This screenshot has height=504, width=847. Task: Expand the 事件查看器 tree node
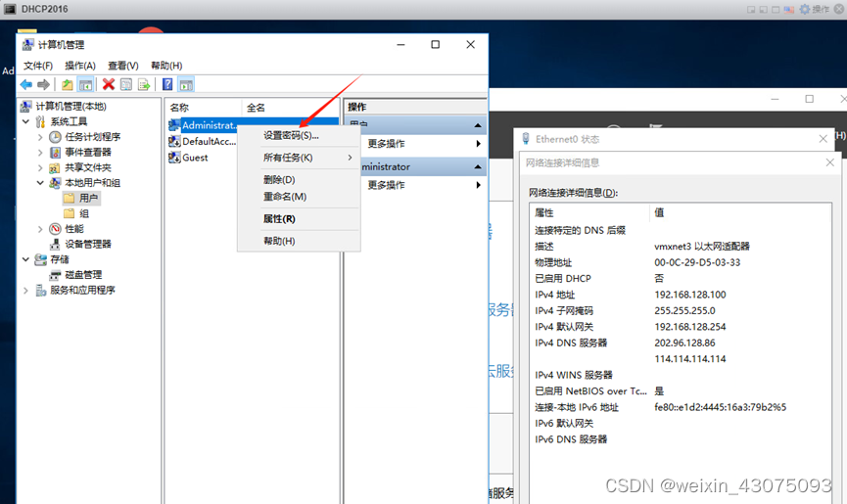coord(40,152)
